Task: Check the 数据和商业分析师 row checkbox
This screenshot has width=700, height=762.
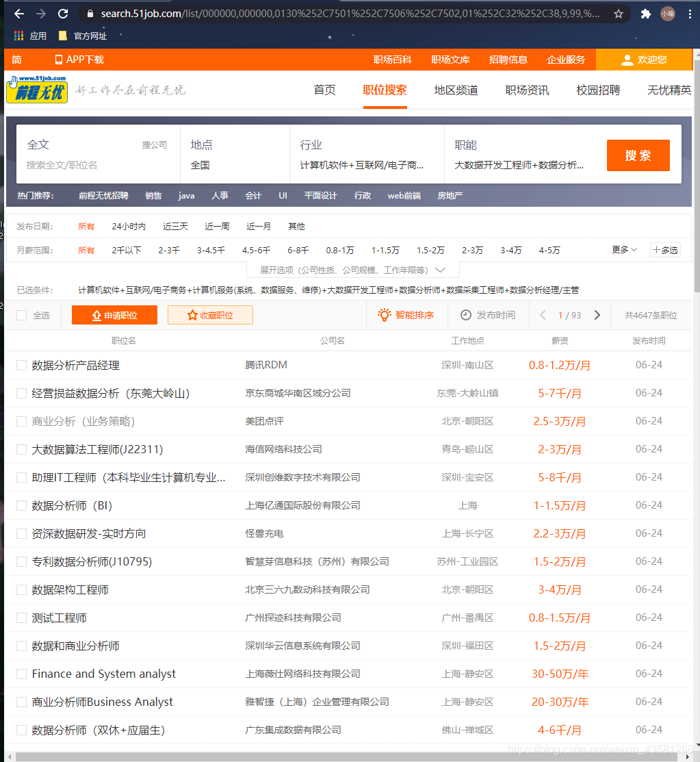Action: pos(21,646)
